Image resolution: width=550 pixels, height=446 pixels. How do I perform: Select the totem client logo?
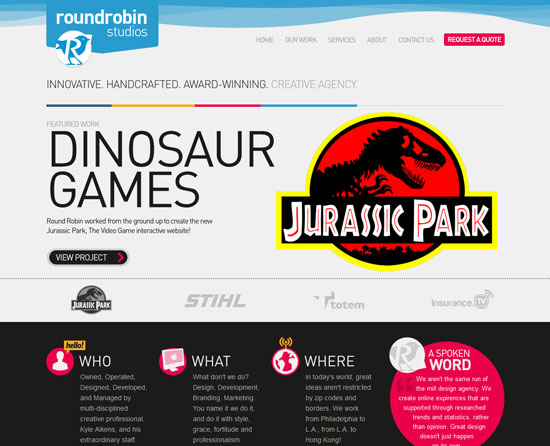[x=339, y=301]
